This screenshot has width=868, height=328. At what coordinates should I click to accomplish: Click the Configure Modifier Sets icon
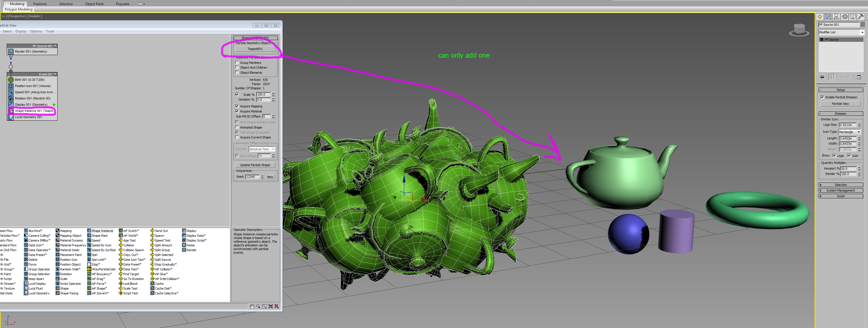pyautogui.click(x=859, y=77)
